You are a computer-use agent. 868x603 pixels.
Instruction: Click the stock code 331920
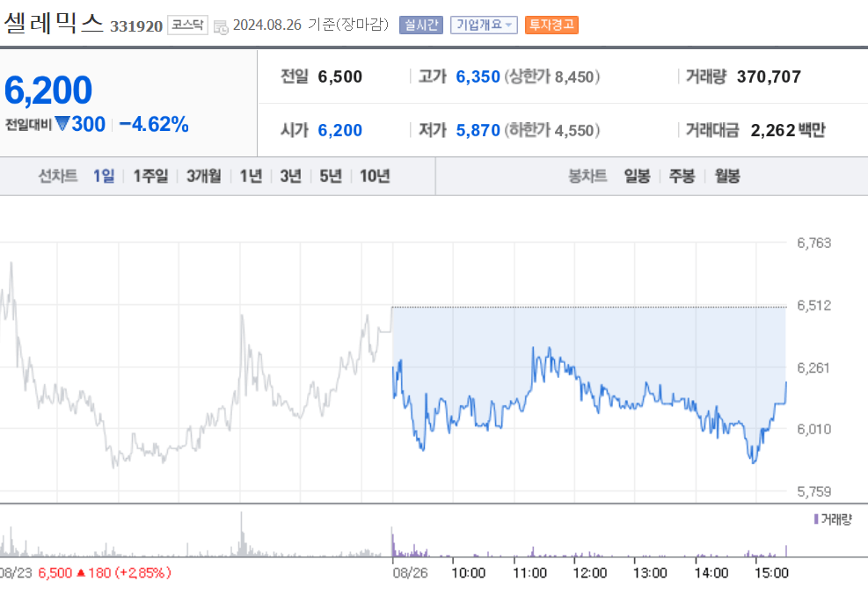[136, 26]
